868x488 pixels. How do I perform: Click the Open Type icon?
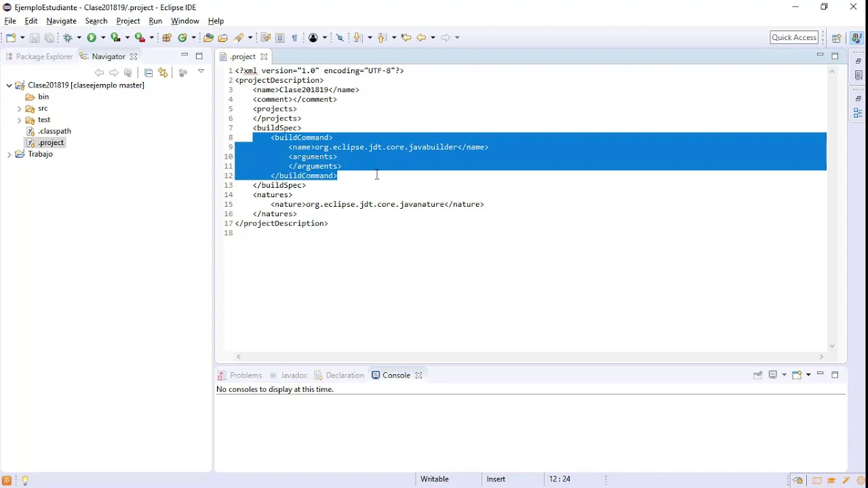[209, 38]
